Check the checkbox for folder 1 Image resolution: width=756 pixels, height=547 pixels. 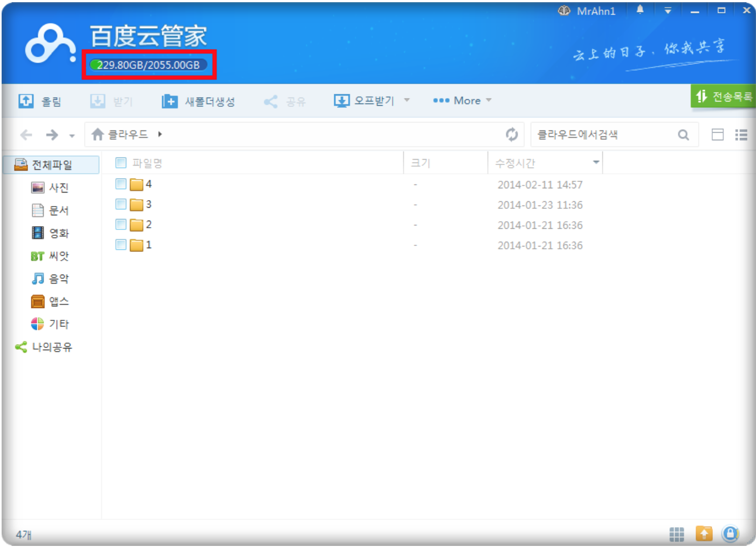coord(121,244)
